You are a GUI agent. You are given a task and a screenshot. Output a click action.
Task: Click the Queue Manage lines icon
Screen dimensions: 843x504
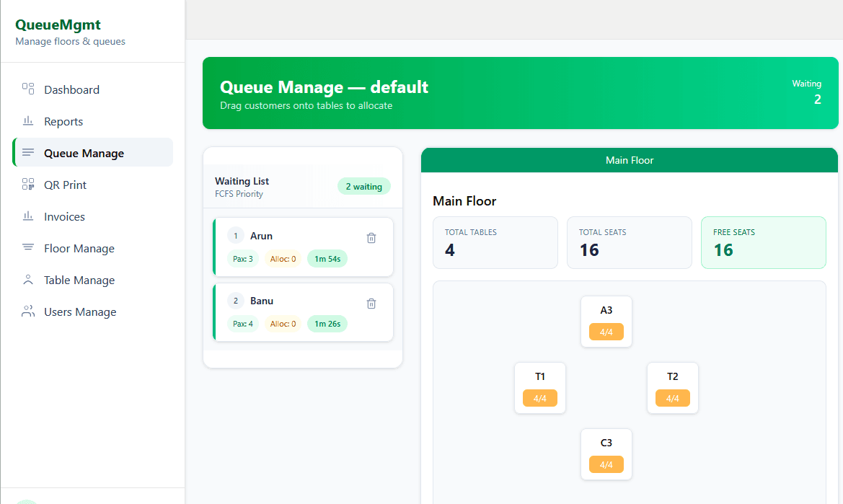28,153
